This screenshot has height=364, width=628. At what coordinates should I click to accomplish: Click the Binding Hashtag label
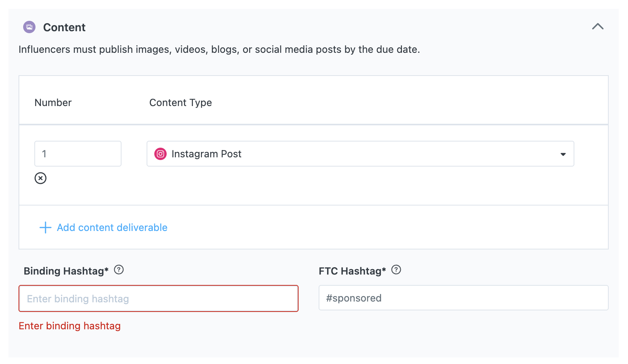pos(66,271)
